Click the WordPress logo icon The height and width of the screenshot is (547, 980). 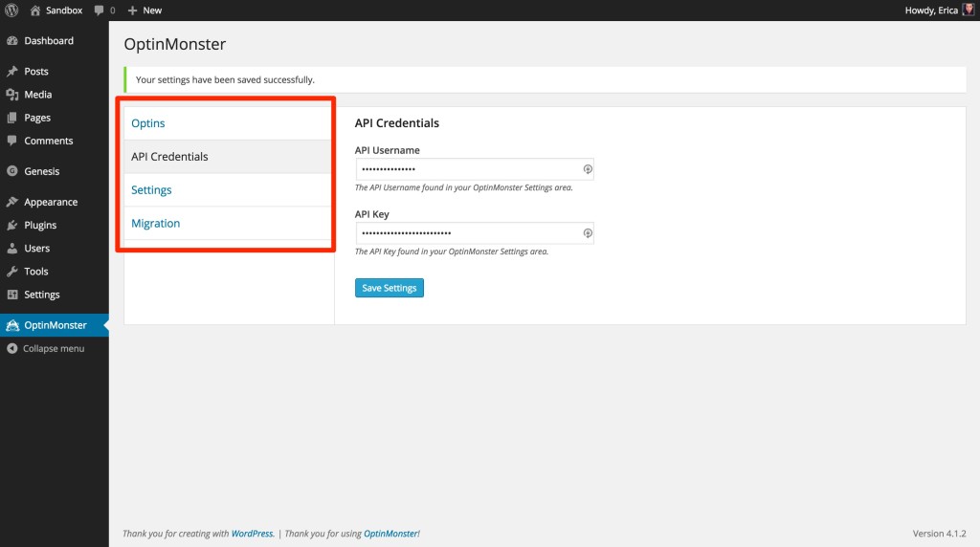[11, 11]
